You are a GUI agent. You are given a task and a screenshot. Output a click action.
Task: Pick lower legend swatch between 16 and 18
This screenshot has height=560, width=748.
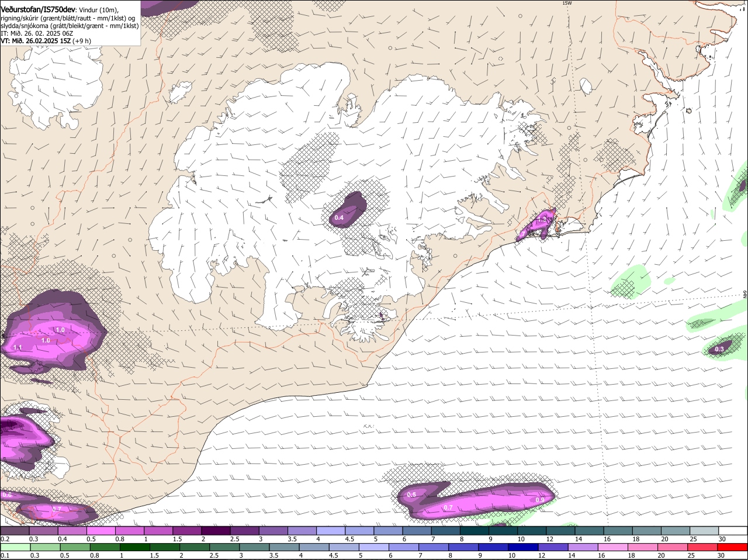614,547
